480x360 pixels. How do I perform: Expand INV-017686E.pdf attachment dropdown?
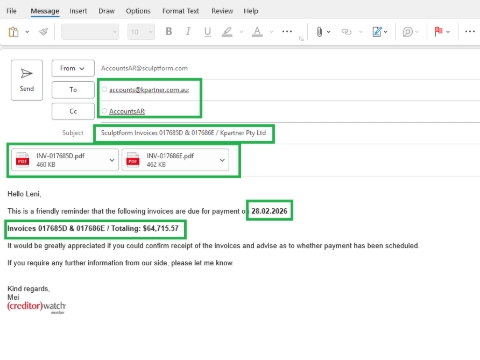tap(222, 160)
